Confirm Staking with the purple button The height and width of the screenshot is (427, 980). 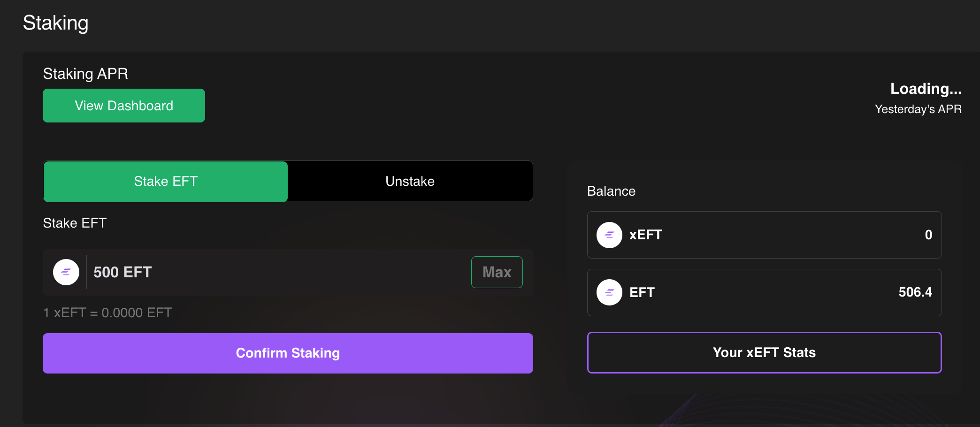288,353
